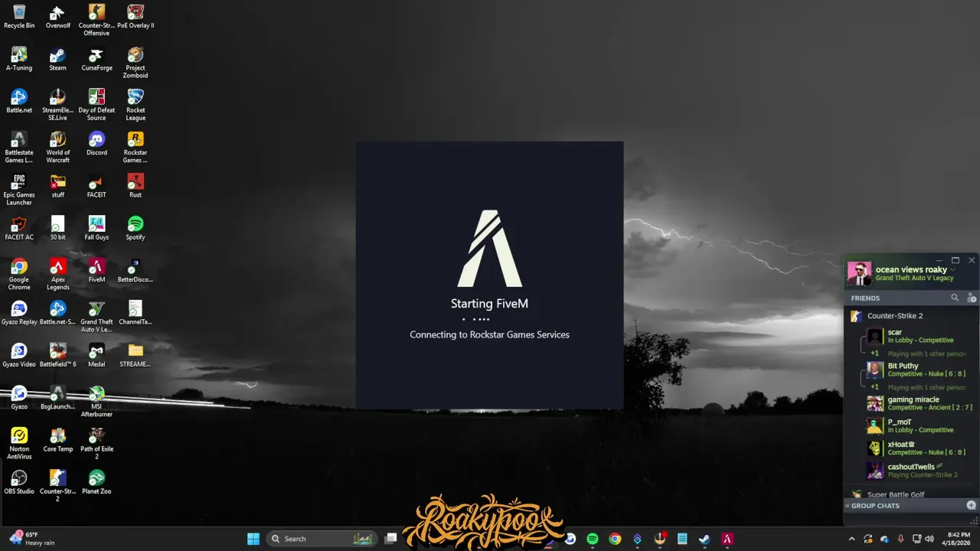Open Path of Exile 2 desktop icon
Screen dimensions: 980x551
96,444
